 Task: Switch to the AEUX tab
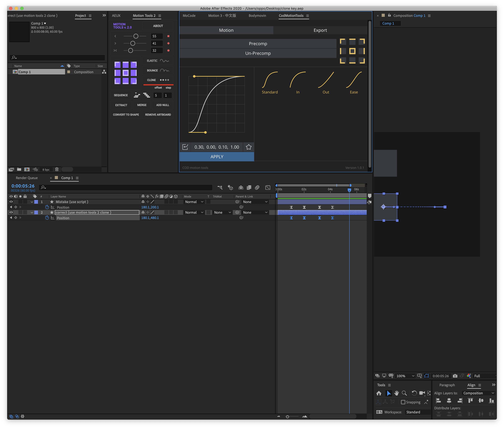click(116, 16)
